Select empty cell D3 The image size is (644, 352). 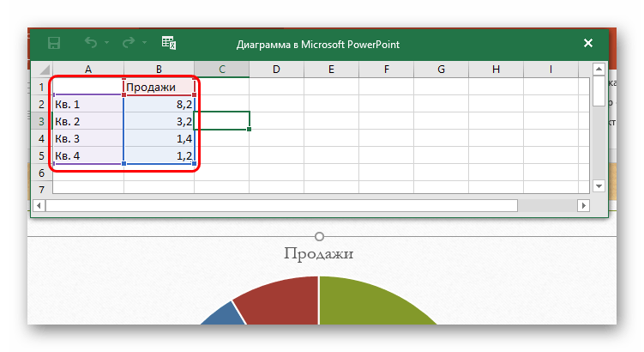click(276, 121)
